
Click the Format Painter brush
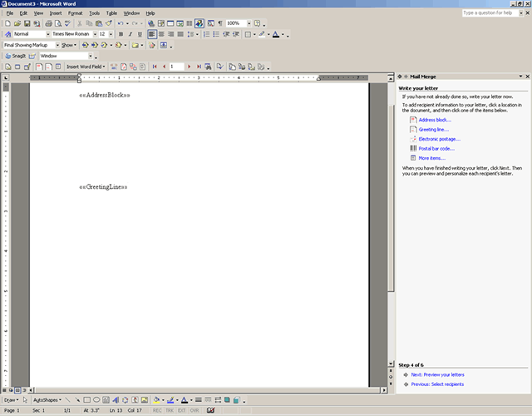109,23
